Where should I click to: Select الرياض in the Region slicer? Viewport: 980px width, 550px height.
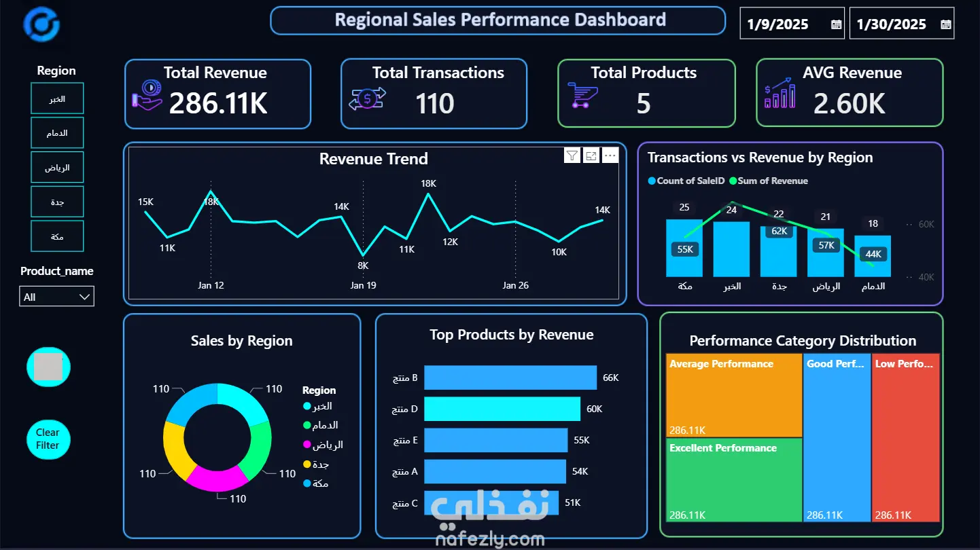pyautogui.click(x=57, y=168)
